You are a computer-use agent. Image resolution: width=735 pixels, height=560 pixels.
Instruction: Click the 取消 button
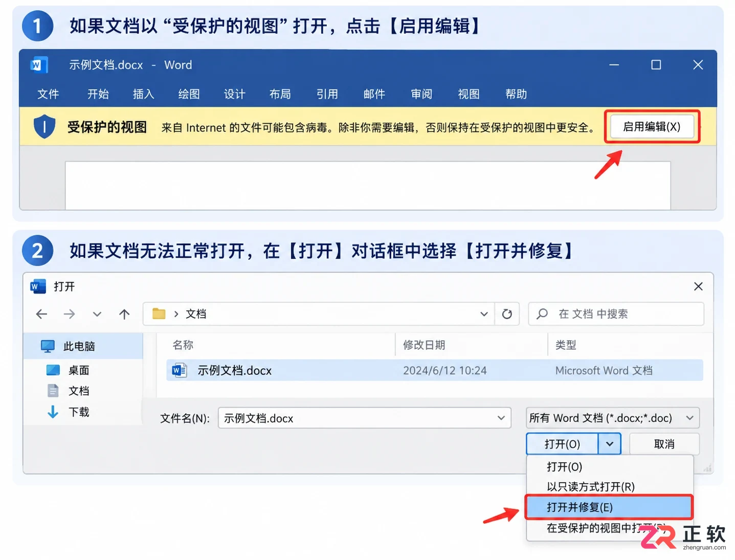click(x=664, y=444)
